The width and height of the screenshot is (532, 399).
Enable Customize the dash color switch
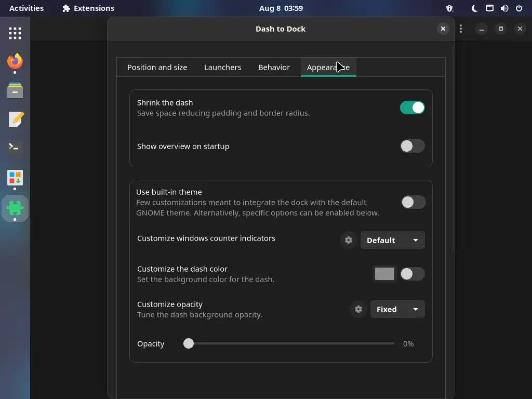coord(412,274)
